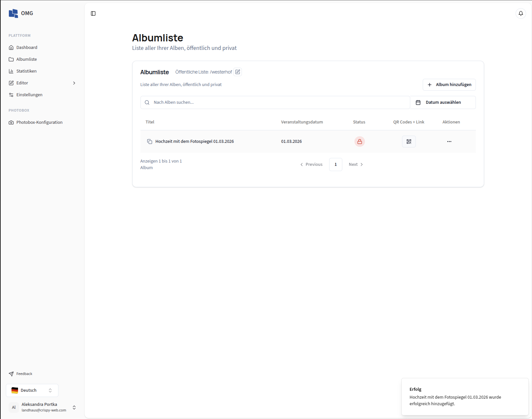Click the red lock status icon
The height and width of the screenshot is (419, 532).
point(360,142)
